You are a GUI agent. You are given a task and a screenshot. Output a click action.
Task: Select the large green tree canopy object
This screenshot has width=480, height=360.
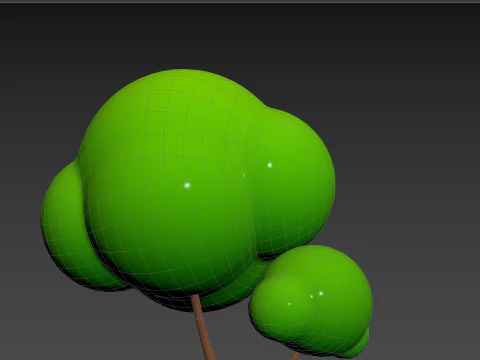point(188,190)
